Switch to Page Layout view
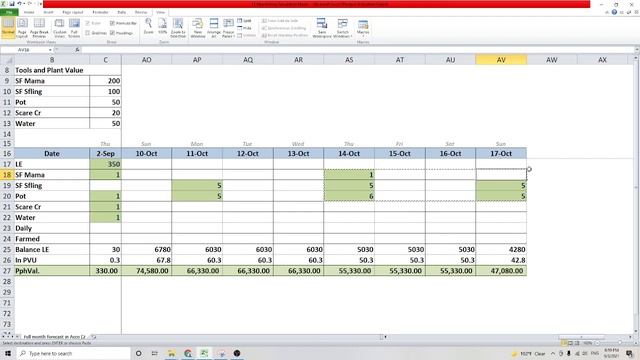 [22, 28]
